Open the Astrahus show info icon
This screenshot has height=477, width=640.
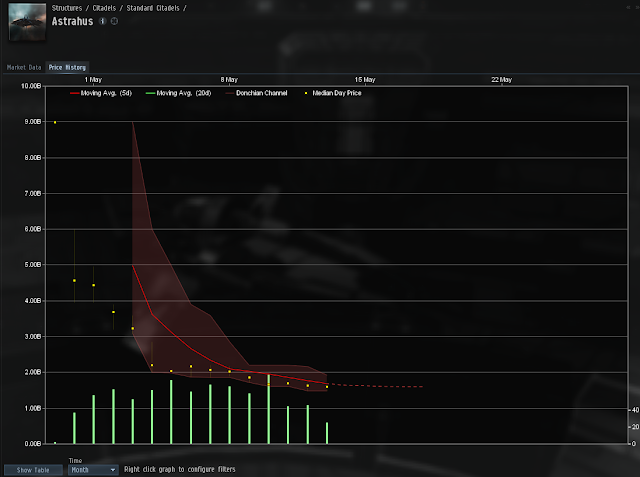coord(102,21)
